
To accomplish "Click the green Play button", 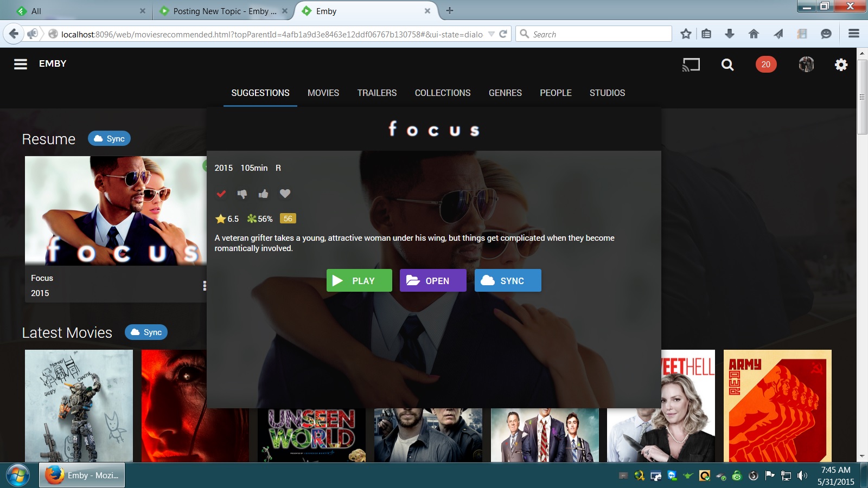I will click(359, 280).
